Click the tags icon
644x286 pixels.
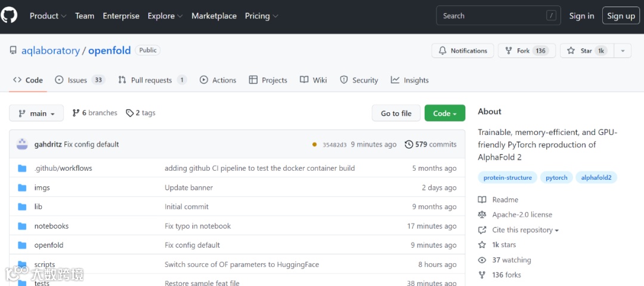click(129, 113)
